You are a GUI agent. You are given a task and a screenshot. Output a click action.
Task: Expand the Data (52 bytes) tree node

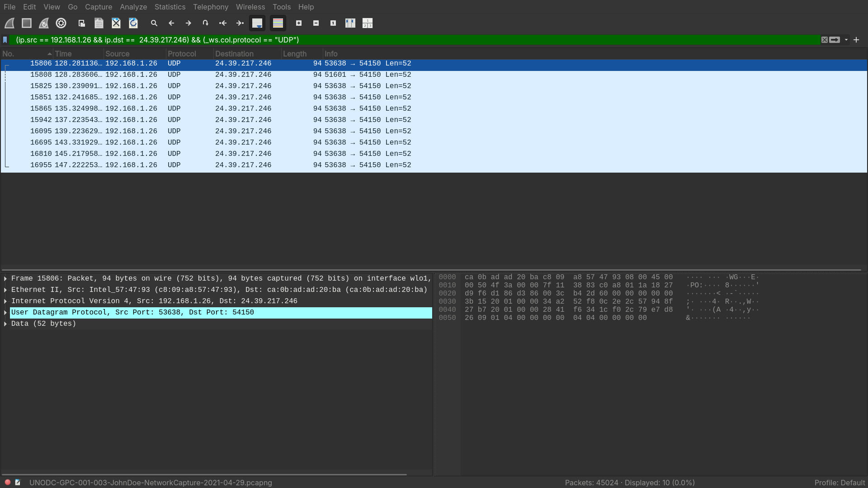click(x=5, y=324)
